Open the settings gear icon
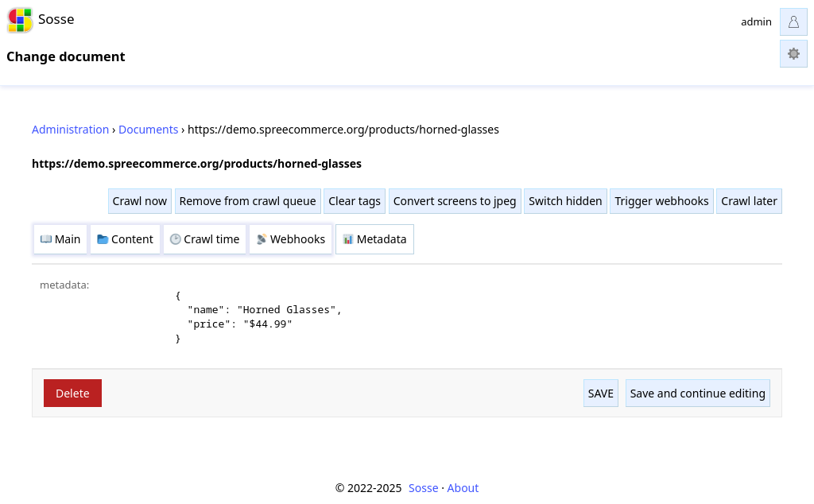Image resolution: width=814 pixels, height=504 pixels. tap(793, 53)
